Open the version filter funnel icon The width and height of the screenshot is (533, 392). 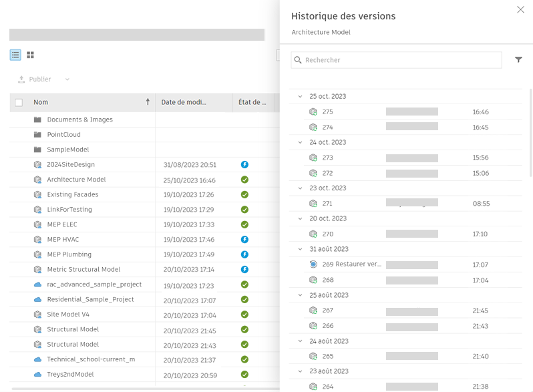(518, 60)
